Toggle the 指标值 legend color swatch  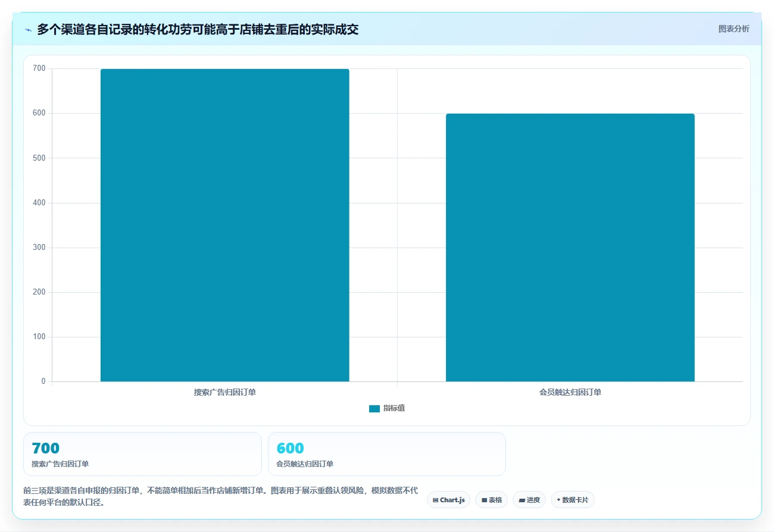tap(374, 408)
